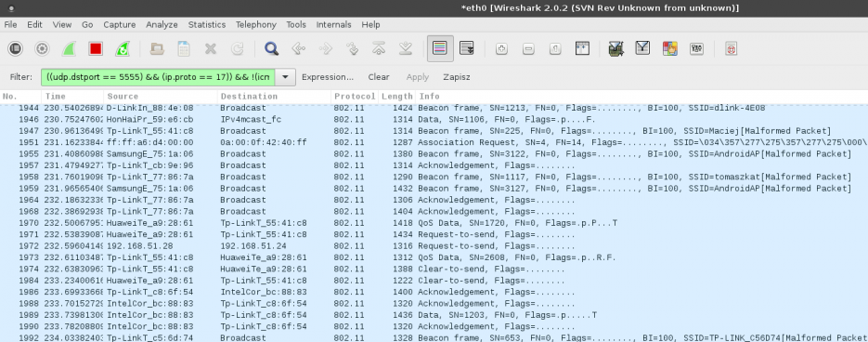Toggle auto-scroll during live capture
Viewport: 868px width, 342px height.
467,48
